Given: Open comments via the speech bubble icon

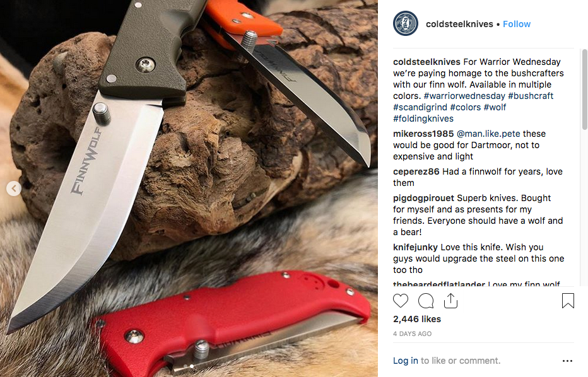Looking at the screenshot, I should [x=426, y=301].
